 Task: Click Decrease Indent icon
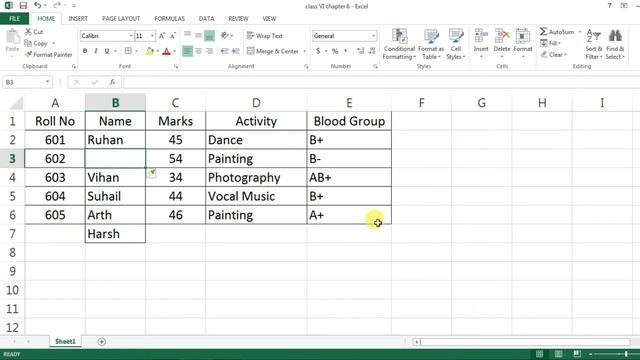click(x=224, y=51)
